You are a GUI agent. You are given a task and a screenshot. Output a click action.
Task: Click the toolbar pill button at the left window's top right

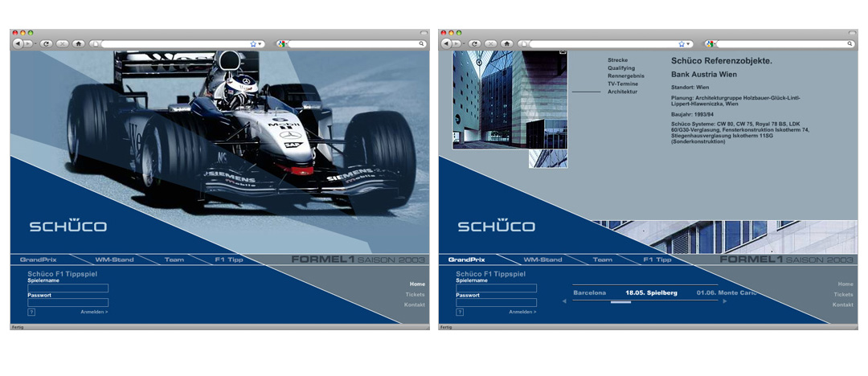coord(424,33)
